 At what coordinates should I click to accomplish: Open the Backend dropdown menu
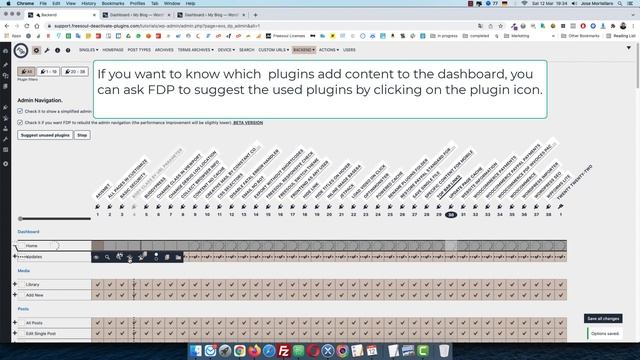coord(304,50)
